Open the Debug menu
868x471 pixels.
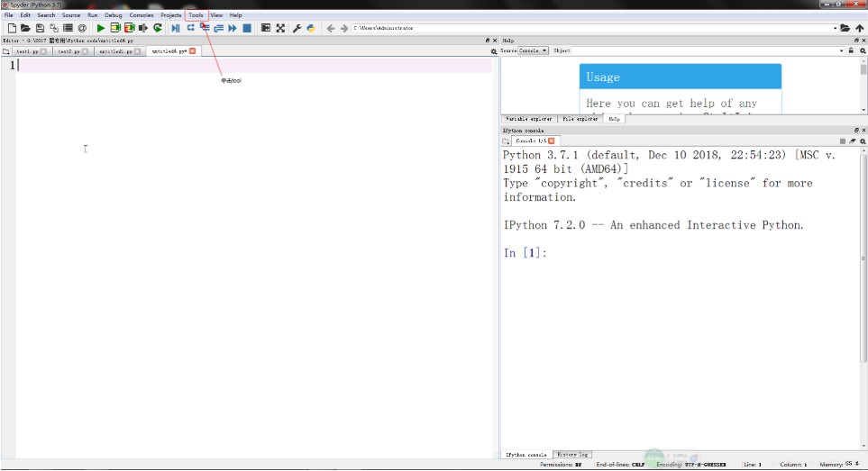click(114, 15)
